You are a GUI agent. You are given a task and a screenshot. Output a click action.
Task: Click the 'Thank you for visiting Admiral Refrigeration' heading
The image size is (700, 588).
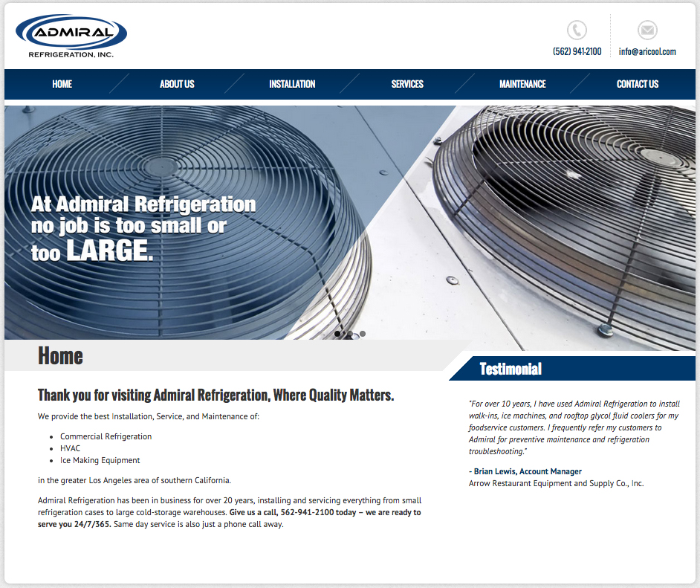click(216, 395)
